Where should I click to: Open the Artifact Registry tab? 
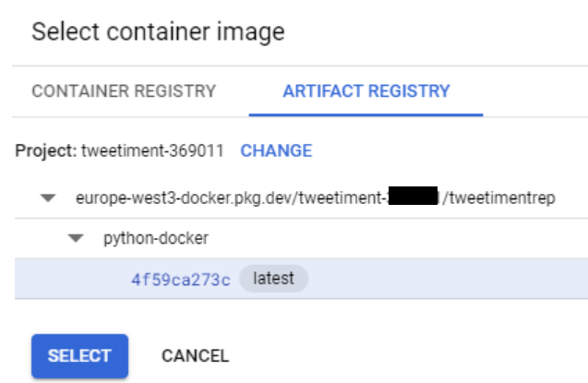(x=366, y=91)
